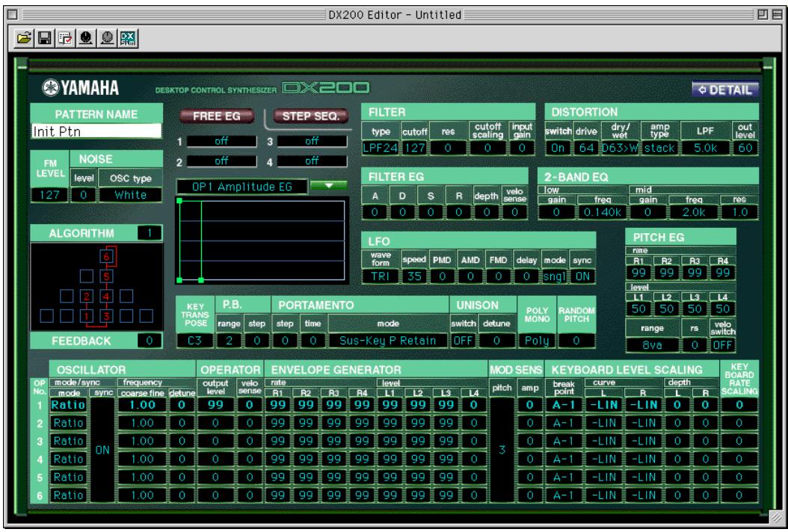Select the distortion out level 60 value

click(745, 148)
